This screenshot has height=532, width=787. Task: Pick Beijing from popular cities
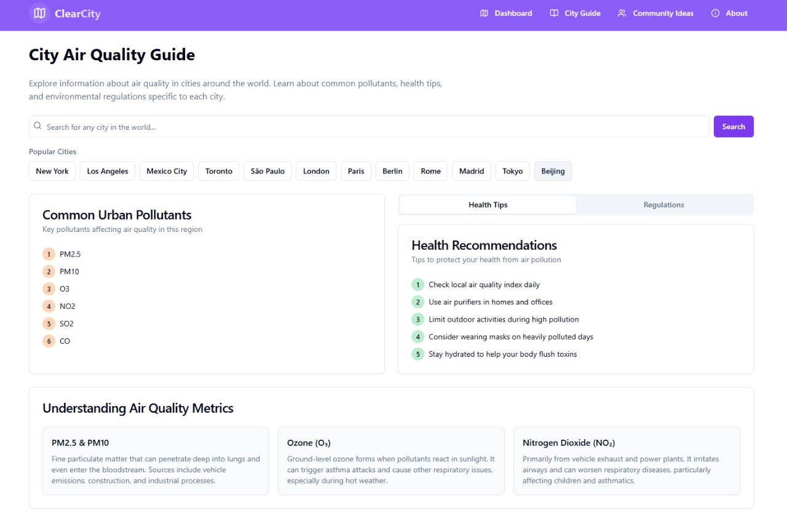[x=553, y=171]
